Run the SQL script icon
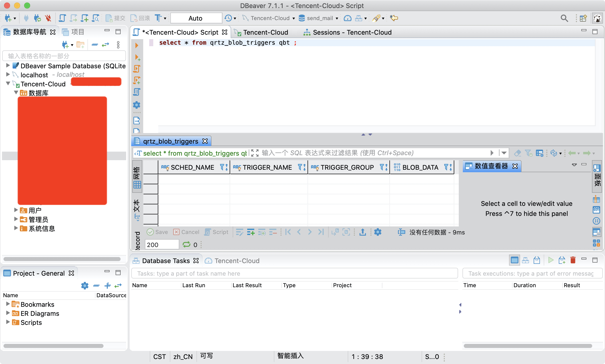605x364 pixels. click(137, 69)
